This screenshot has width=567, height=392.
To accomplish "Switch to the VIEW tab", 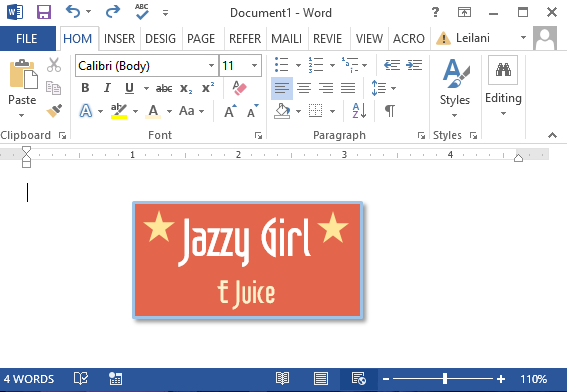I will click(369, 38).
